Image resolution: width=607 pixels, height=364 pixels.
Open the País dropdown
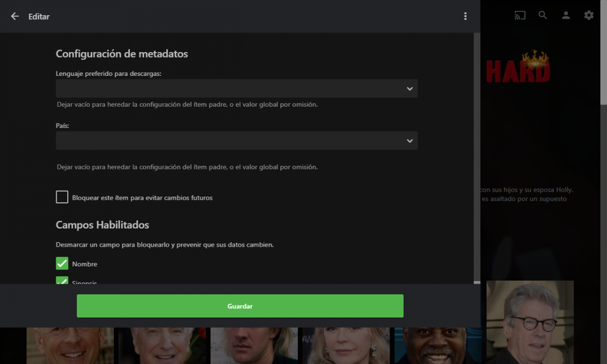(x=237, y=141)
